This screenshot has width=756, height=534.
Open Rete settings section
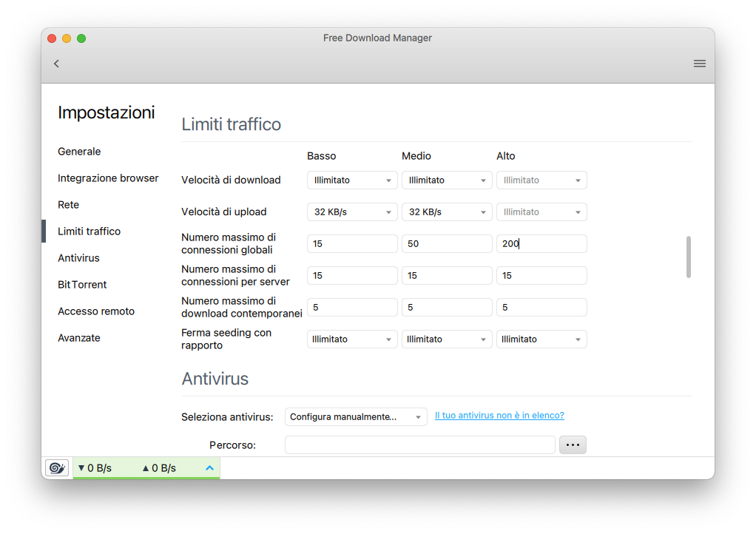[x=69, y=205]
